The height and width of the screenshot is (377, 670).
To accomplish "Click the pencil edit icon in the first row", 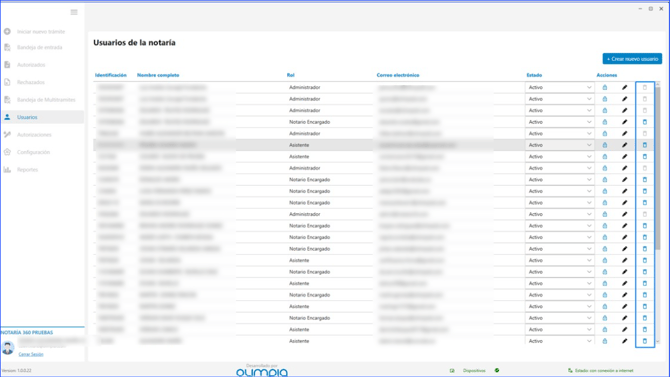I will pos(625,87).
